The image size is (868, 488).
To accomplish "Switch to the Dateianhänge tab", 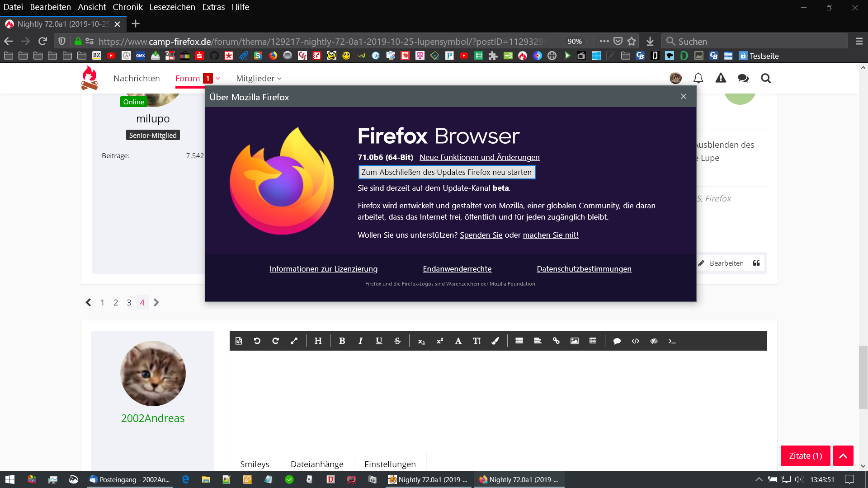I will 317,464.
